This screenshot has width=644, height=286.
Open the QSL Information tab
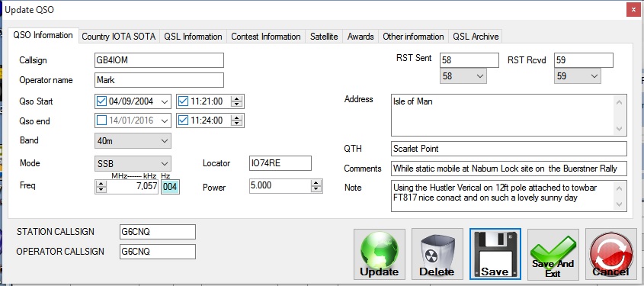click(x=193, y=37)
